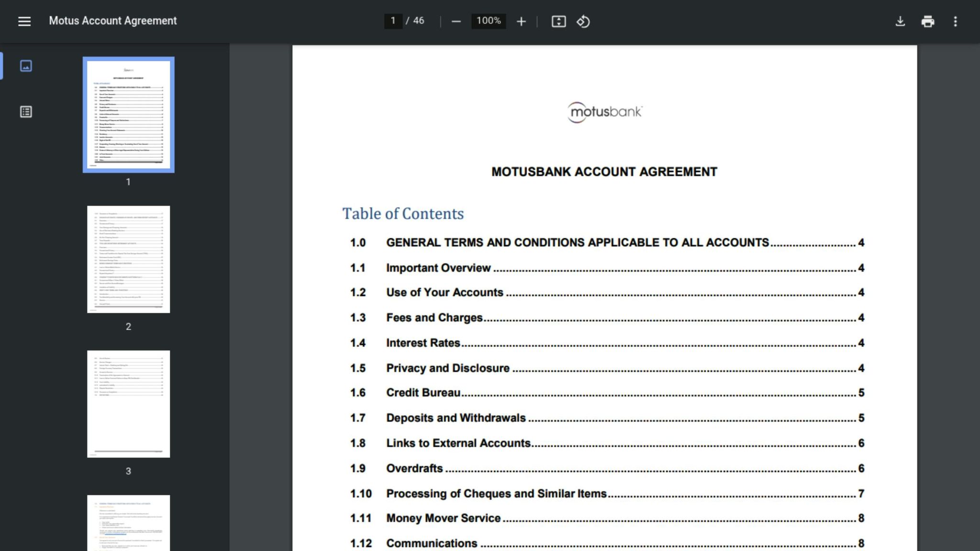Rotate the document counterclockwise
Screen dimensions: 980x551
(x=583, y=22)
